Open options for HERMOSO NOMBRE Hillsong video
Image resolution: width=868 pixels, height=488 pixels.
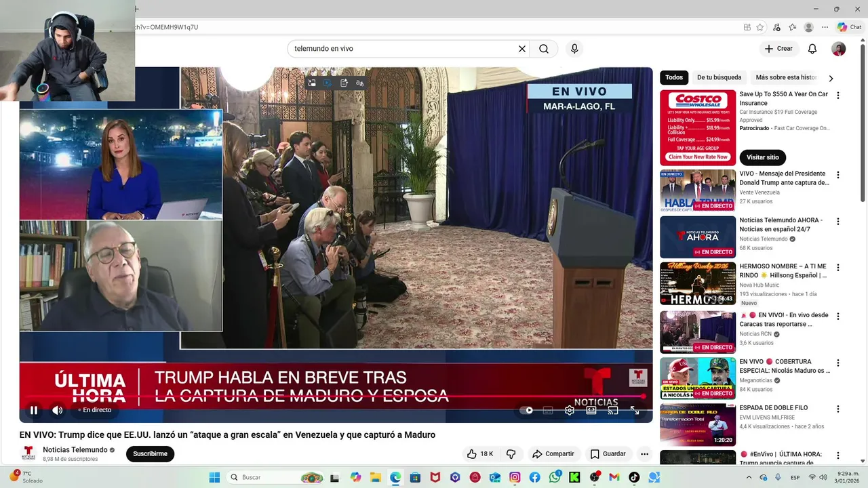pyautogui.click(x=838, y=268)
